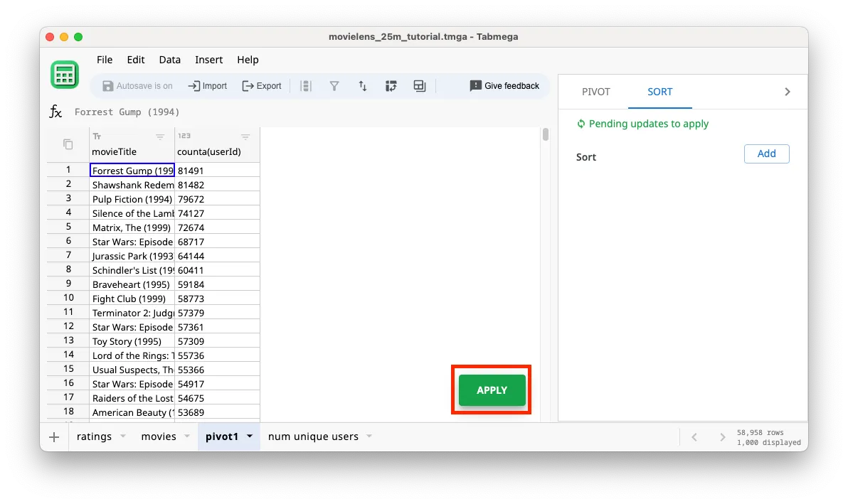Screen dimensions: 848x504
Task: Click the Tabmega app icon below the menu
Action: 65,75
